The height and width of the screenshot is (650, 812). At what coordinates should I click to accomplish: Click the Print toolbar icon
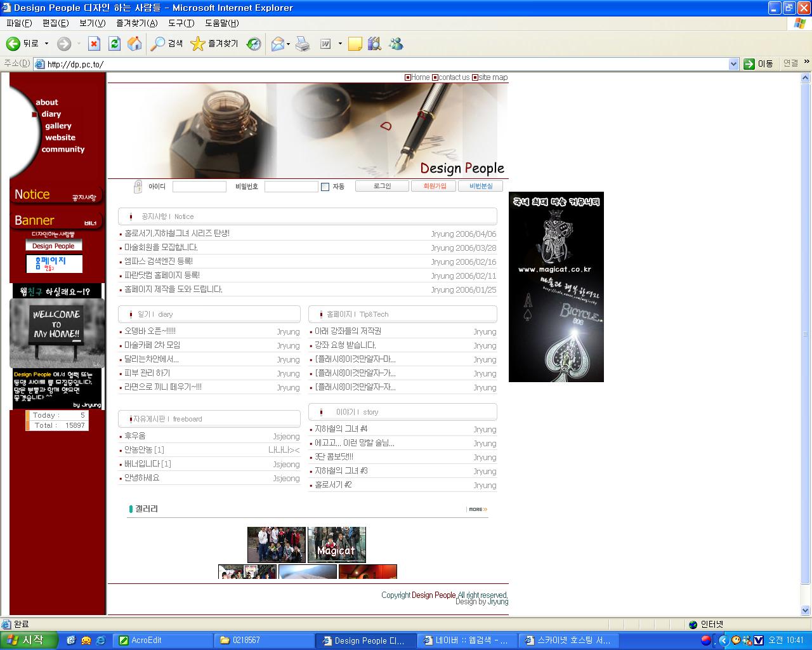pyautogui.click(x=303, y=44)
